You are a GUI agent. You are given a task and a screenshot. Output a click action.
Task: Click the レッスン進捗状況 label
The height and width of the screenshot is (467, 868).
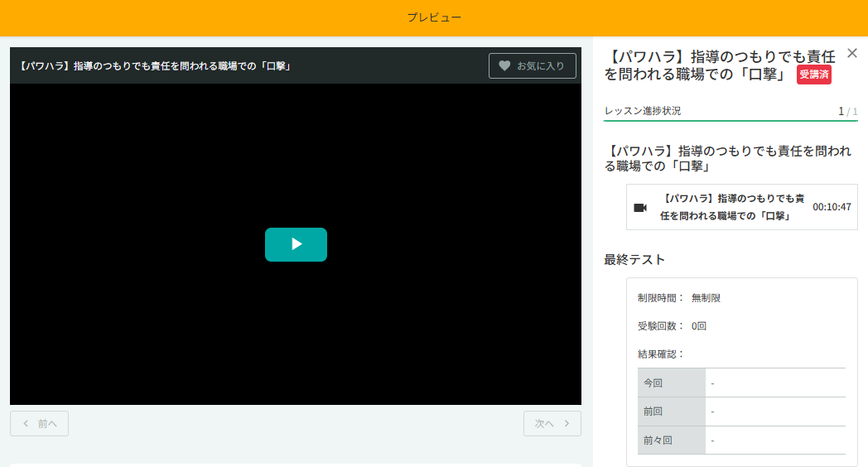[x=643, y=111]
